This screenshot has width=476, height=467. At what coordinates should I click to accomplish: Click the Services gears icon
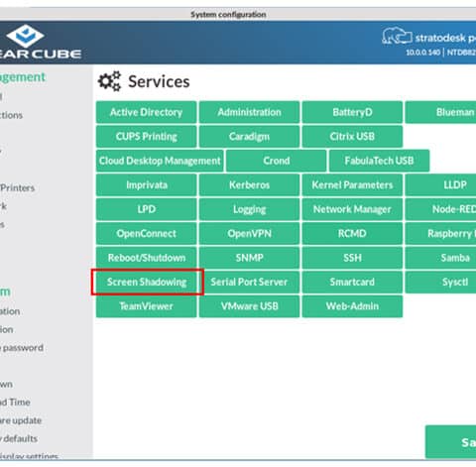(109, 81)
